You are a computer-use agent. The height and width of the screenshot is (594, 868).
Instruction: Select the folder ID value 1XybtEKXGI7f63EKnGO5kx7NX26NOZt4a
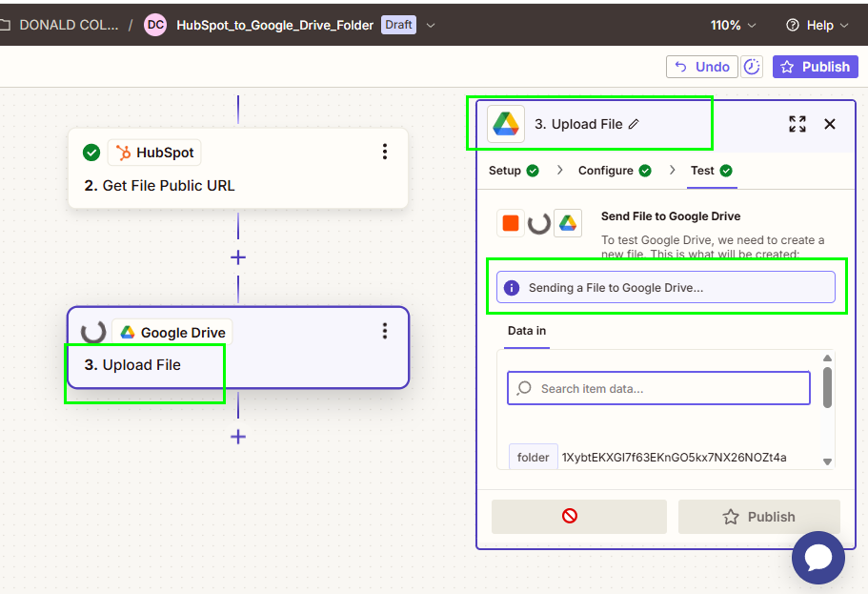[674, 457]
